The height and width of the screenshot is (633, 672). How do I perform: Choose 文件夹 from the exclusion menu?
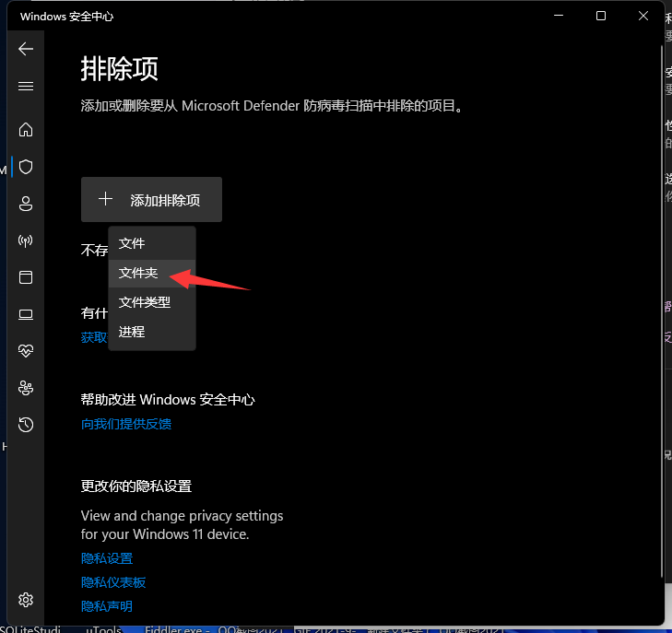click(x=152, y=274)
